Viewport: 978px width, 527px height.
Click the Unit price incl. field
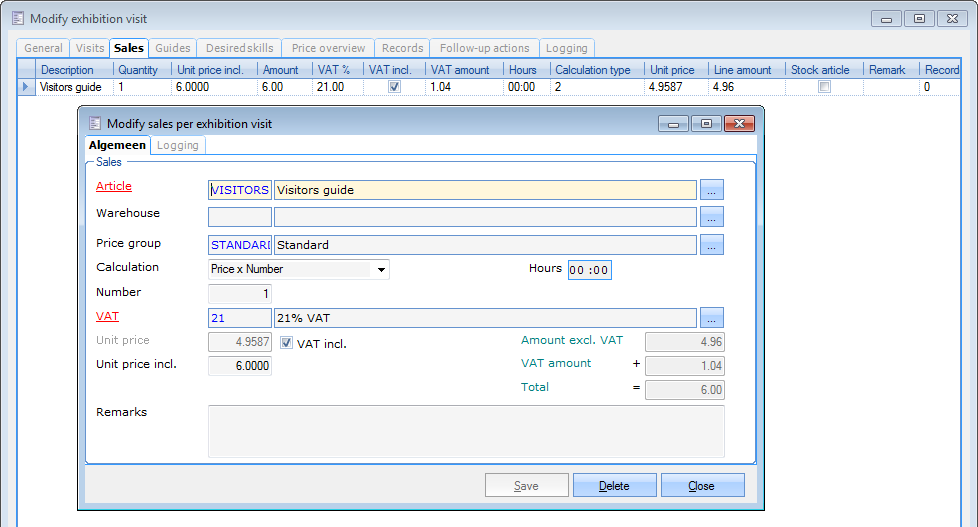coord(239,366)
